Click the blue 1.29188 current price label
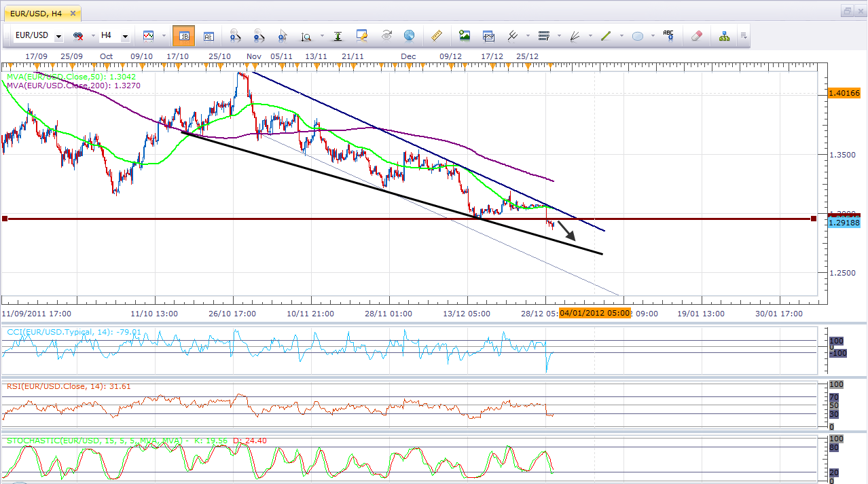 click(x=844, y=223)
